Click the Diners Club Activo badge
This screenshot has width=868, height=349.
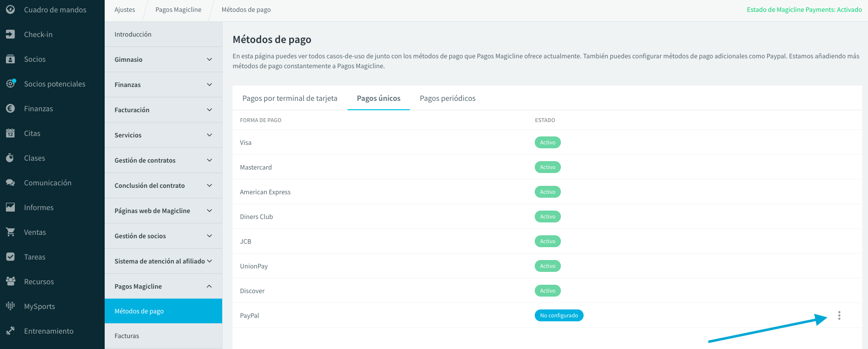[x=548, y=217]
